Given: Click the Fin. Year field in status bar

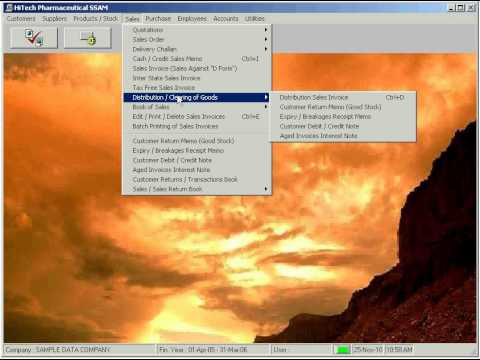Looking at the screenshot, I should click(x=213, y=350).
